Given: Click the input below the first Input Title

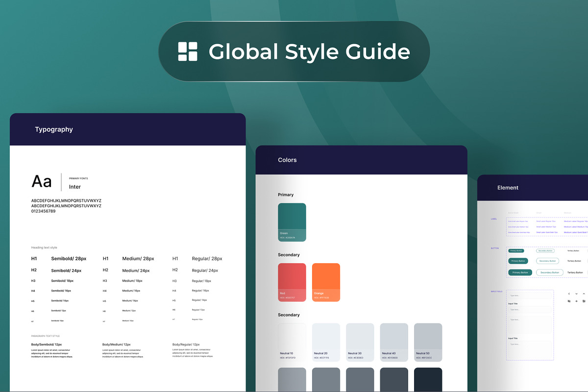Looking at the screenshot, I should [530, 310].
